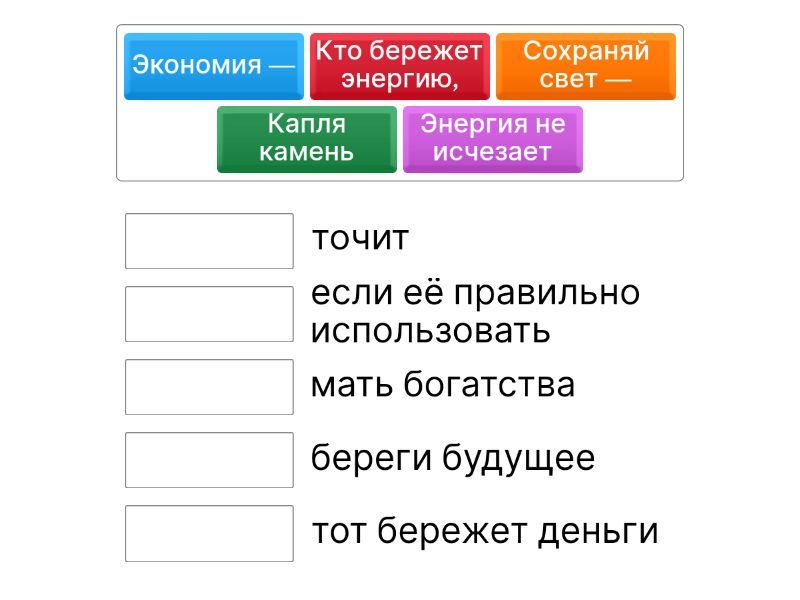Screen dimensions: 800x600
Task: Click the text "если её правильно использовать"
Action: (475, 312)
